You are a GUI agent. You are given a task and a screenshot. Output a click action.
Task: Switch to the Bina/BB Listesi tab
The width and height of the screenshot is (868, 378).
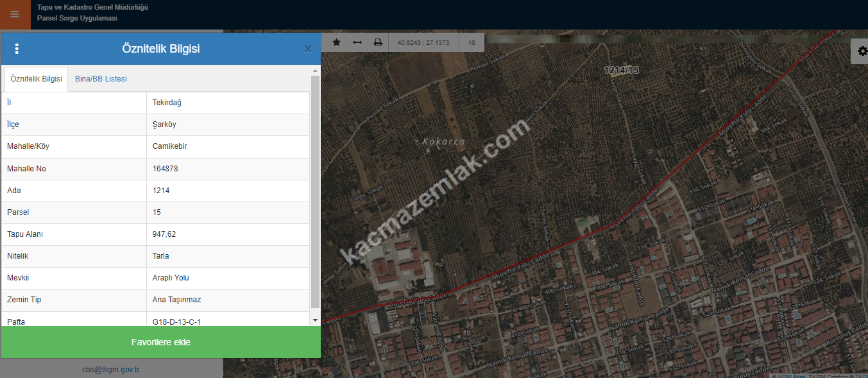tap(101, 79)
